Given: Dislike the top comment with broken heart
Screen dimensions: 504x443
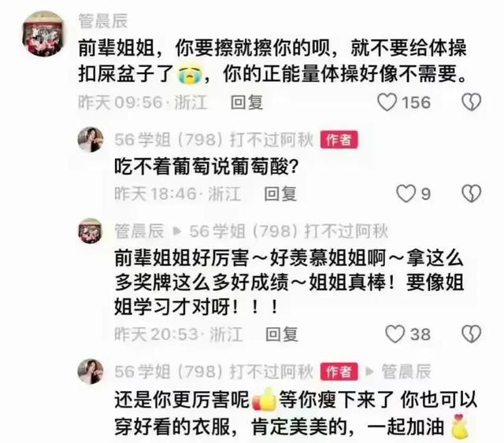Looking at the screenshot, I should pos(471,102).
